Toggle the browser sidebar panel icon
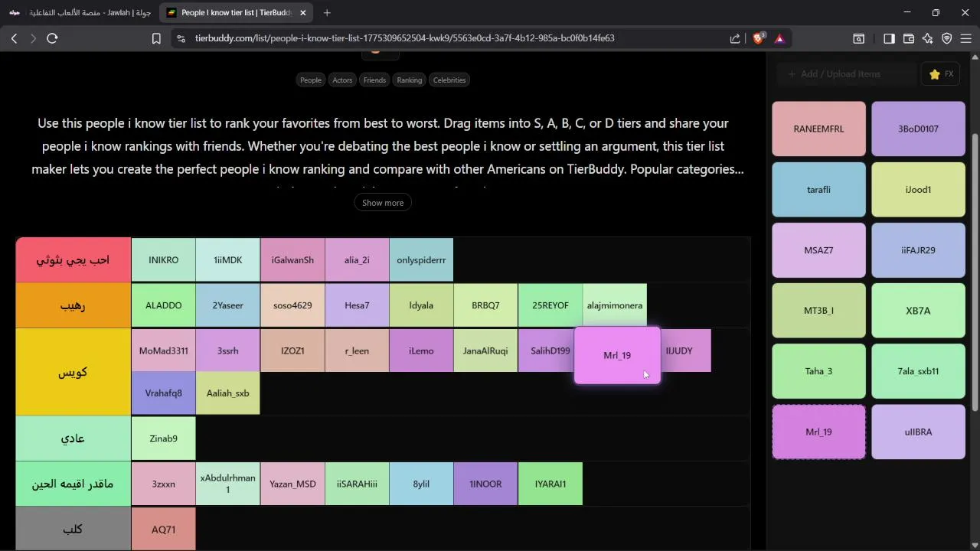 coord(889,38)
